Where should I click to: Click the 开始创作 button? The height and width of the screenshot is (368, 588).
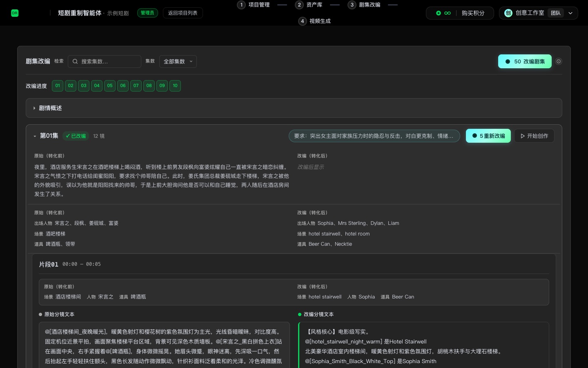pos(534,136)
